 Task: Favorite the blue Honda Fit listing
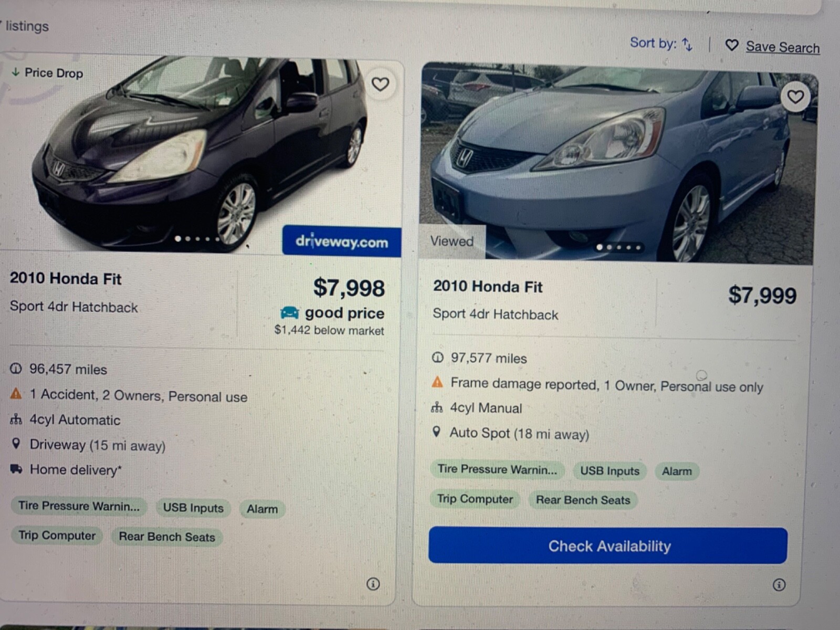(x=795, y=97)
